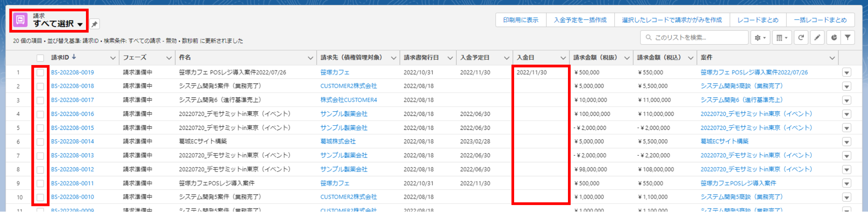This screenshot has height=212, width=868.
Task: Click the pink 請求 object icon
Action: [20, 20]
